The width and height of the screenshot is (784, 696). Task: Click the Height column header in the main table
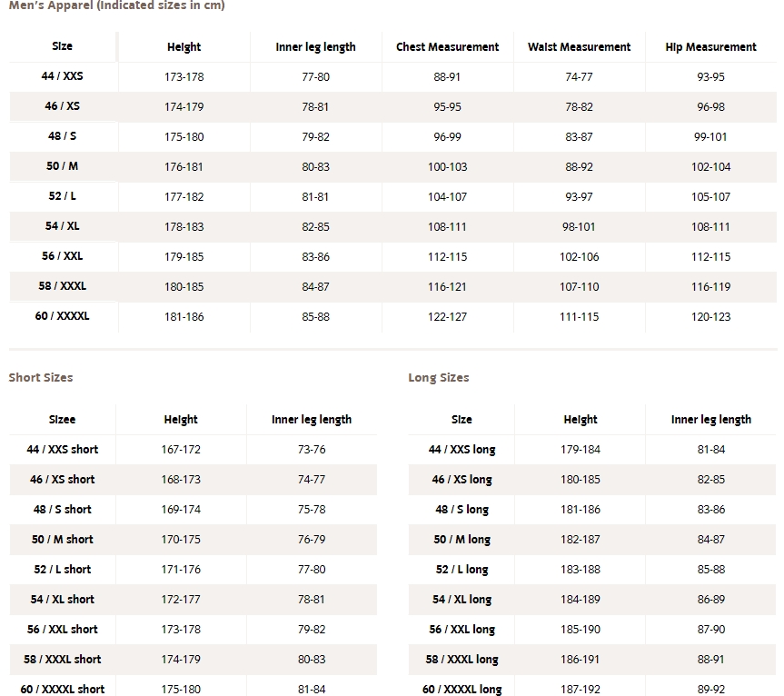click(x=184, y=47)
